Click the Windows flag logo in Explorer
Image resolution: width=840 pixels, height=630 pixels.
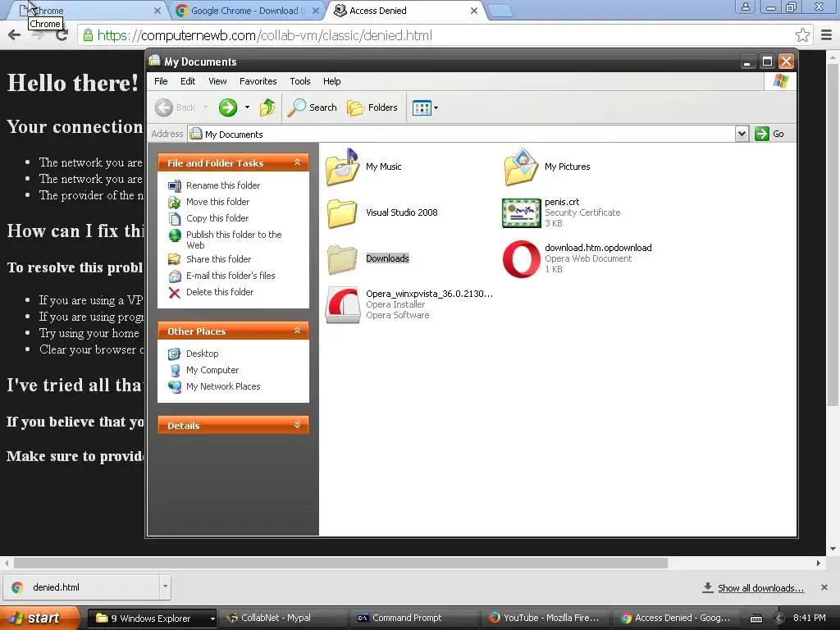click(781, 81)
